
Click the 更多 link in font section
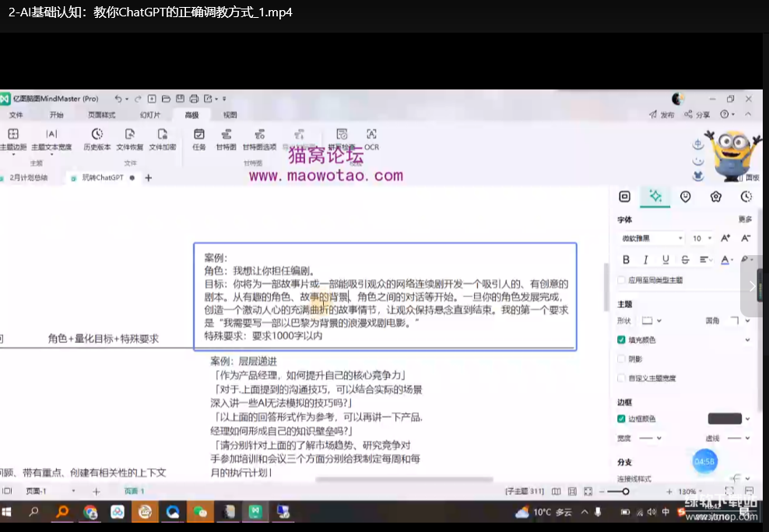point(745,220)
